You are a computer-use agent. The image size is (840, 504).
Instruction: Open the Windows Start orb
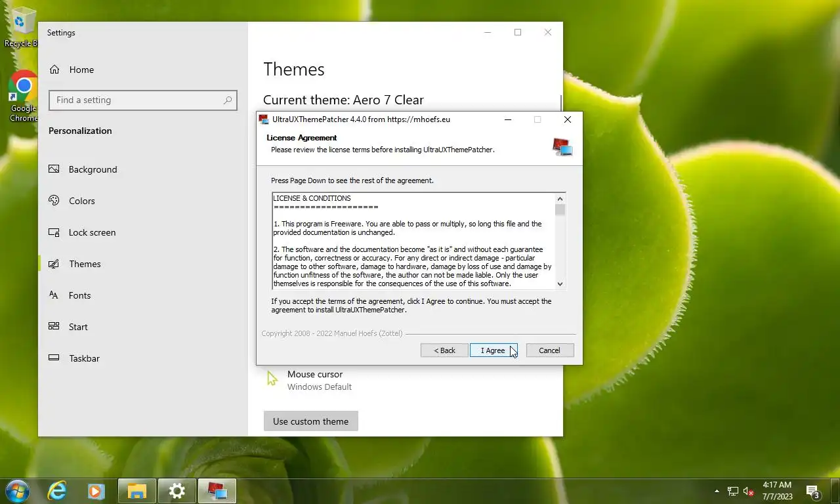17,491
